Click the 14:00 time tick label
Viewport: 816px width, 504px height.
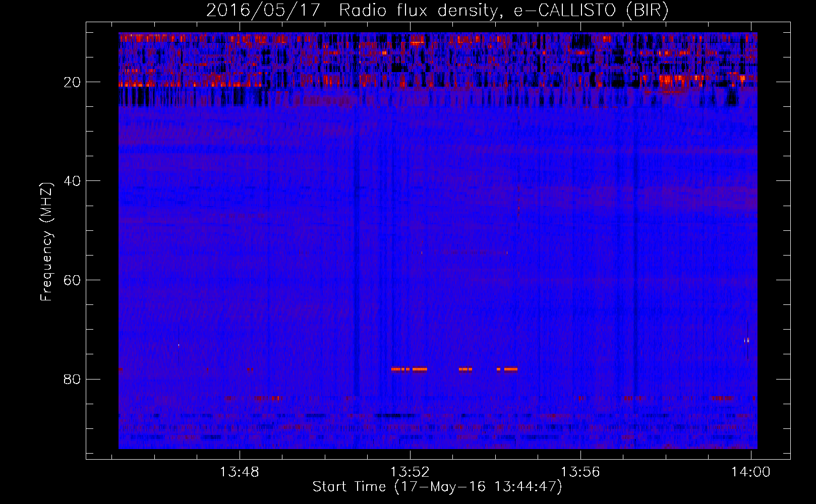point(751,472)
